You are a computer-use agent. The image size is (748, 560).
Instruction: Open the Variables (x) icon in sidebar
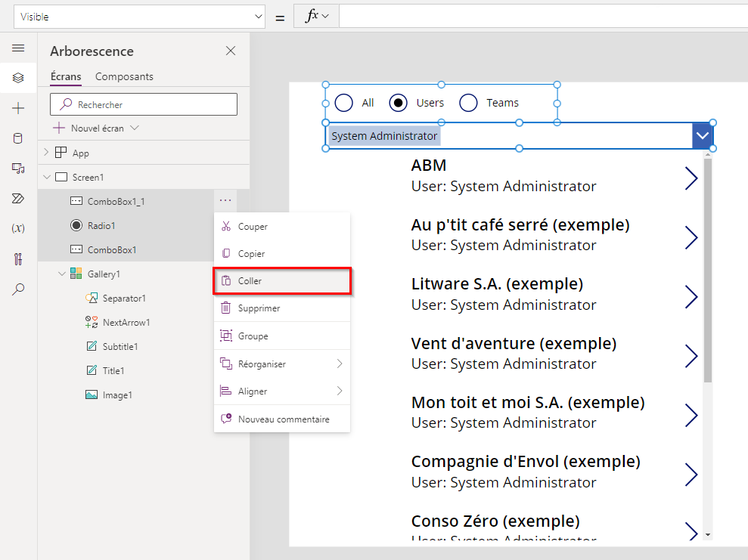(18, 228)
